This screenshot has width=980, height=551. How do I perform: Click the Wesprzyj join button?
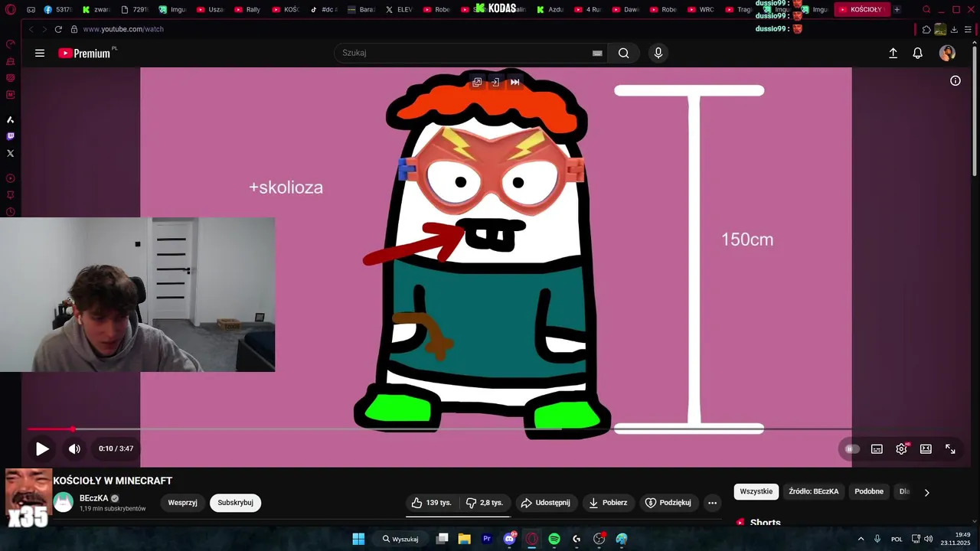[x=182, y=503]
